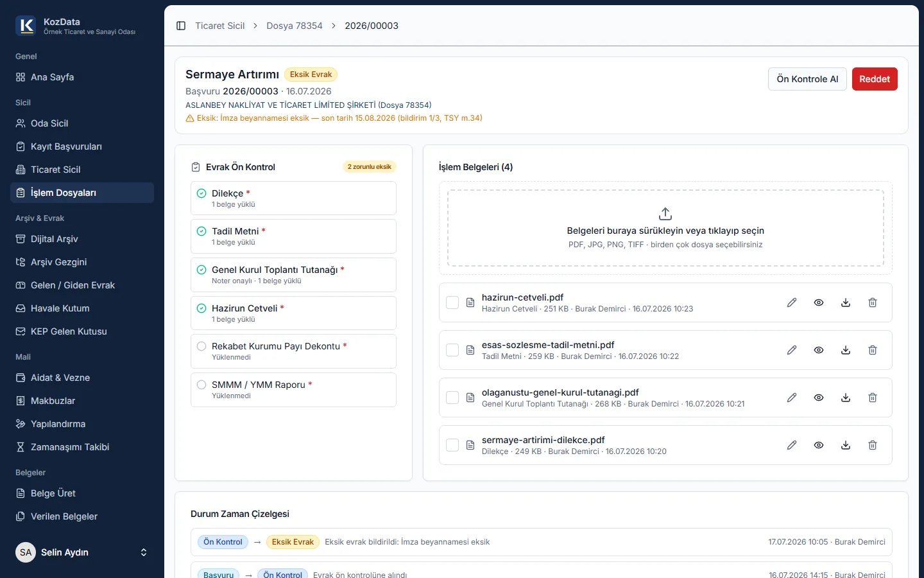Click the upload arrow icon in drop zone

[x=665, y=214]
